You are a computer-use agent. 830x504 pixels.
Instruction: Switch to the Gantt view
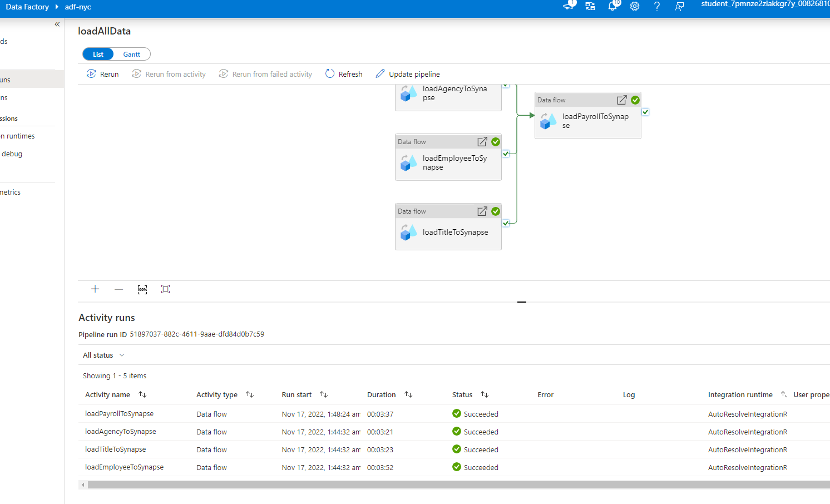pyautogui.click(x=132, y=54)
